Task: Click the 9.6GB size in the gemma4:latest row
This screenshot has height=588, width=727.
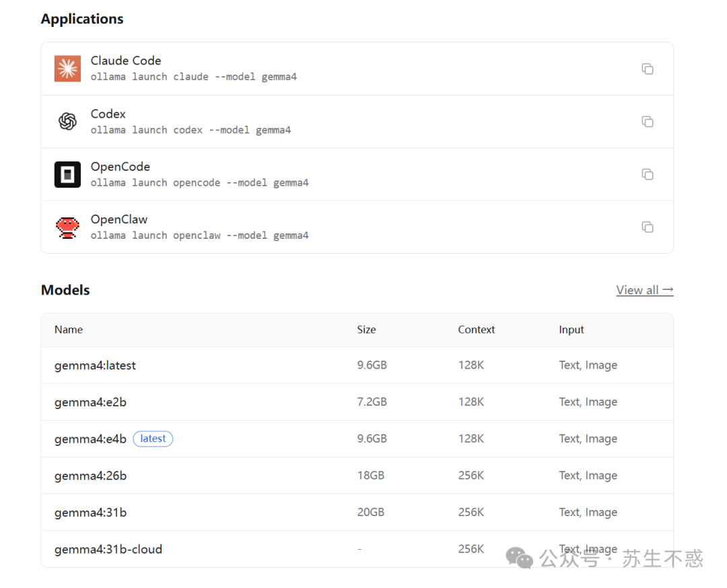Action: [372, 365]
